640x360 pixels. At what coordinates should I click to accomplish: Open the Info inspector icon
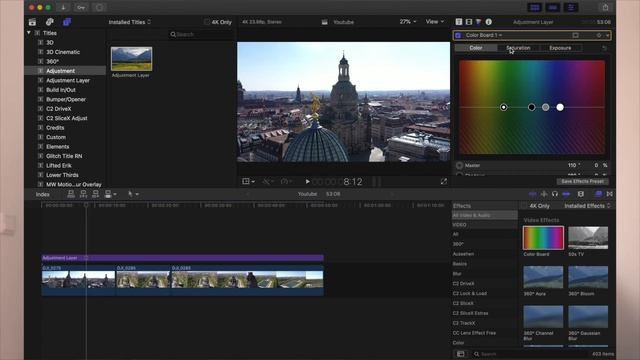[x=489, y=22]
